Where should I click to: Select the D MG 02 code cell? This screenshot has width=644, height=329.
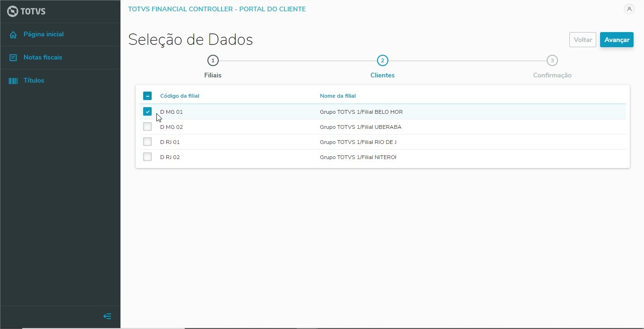172,127
